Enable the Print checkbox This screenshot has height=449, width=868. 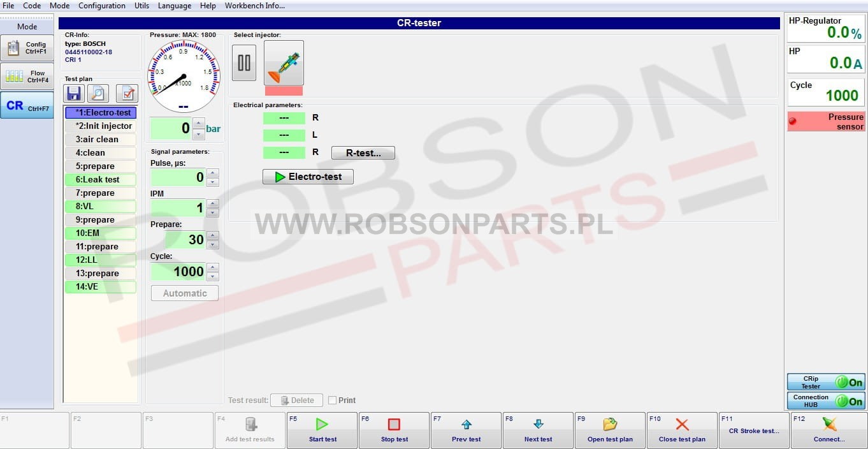332,401
